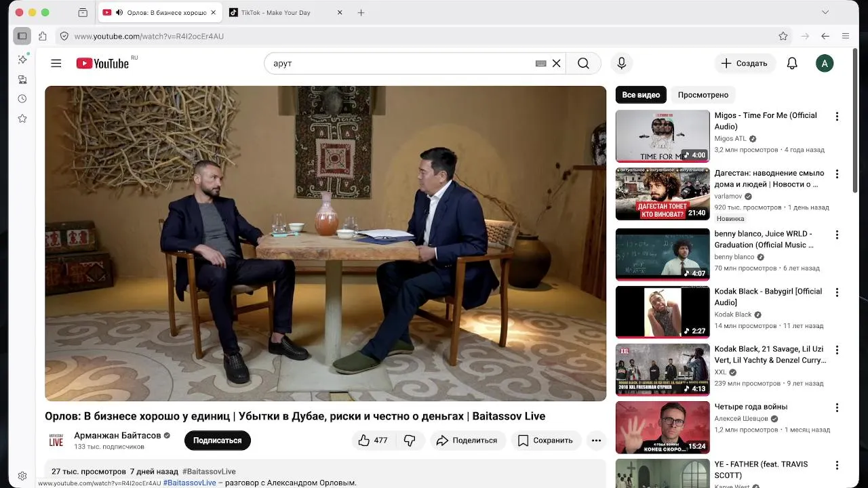
Task: Click the browser address bar URL
Action: (149, 36)
